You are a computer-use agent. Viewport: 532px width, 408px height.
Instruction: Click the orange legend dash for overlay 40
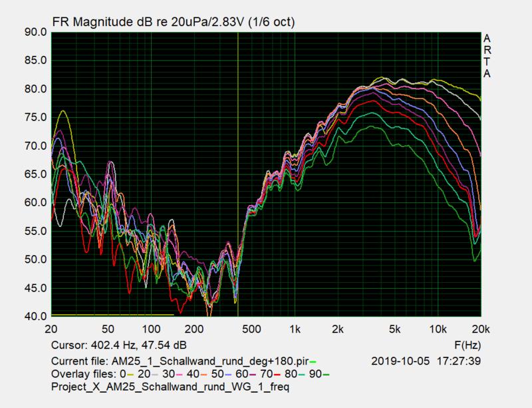click(204, 375)
